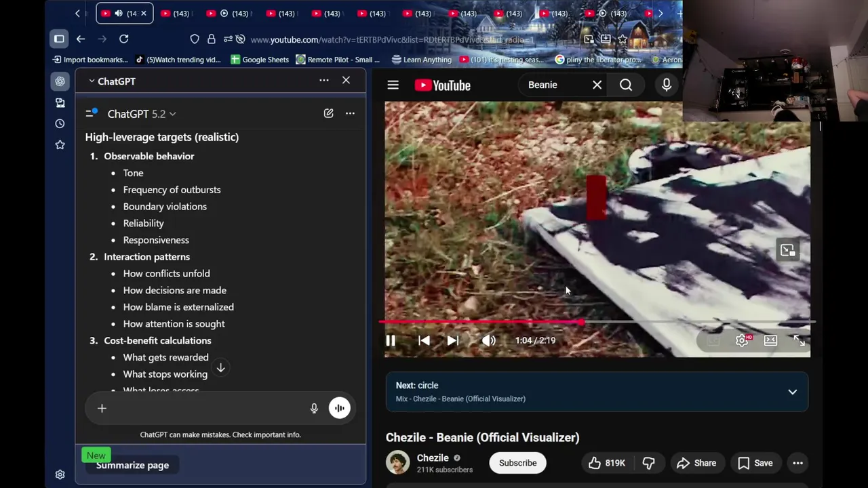
Task: Open the ChatGPT 5.2 model dropdown
Action: coord(142,114)
